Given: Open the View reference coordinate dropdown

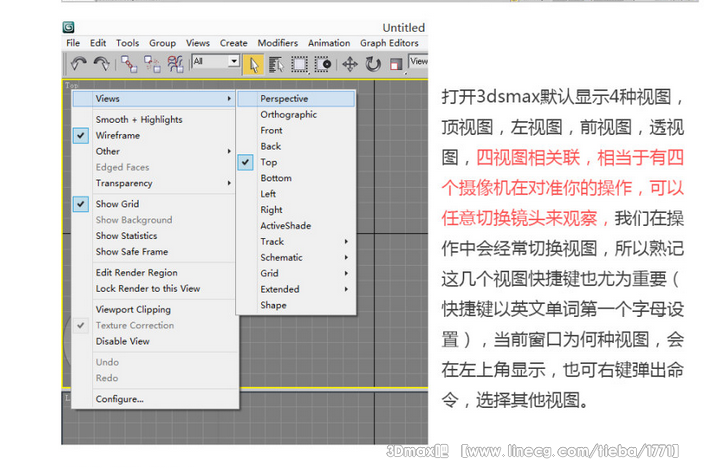Looking at the screenshot, I should coord(418,61).
